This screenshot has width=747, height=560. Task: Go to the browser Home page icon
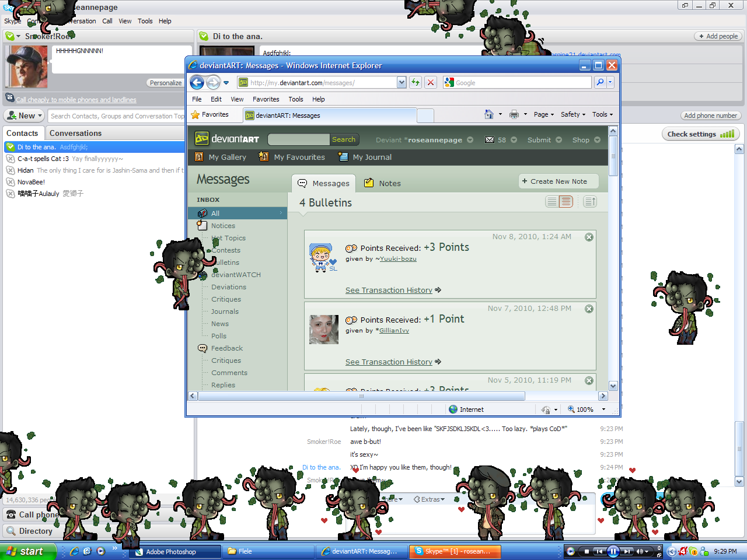tap(489, 114)
